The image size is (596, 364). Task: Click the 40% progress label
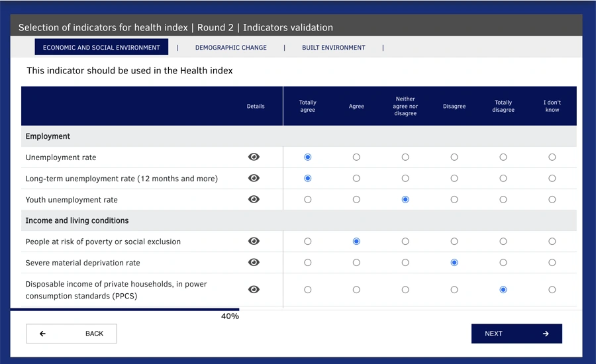pyautogui.click(x=230, y=316)
